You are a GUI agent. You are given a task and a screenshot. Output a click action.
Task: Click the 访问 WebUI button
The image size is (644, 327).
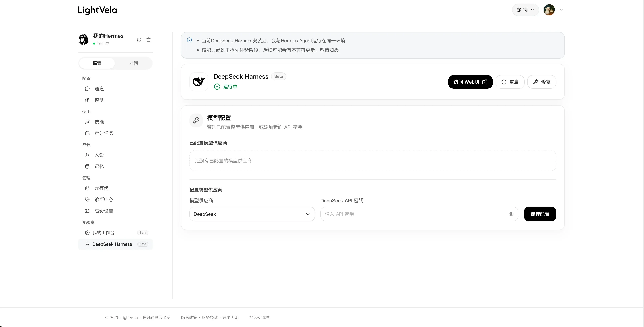tap(470, 82)
